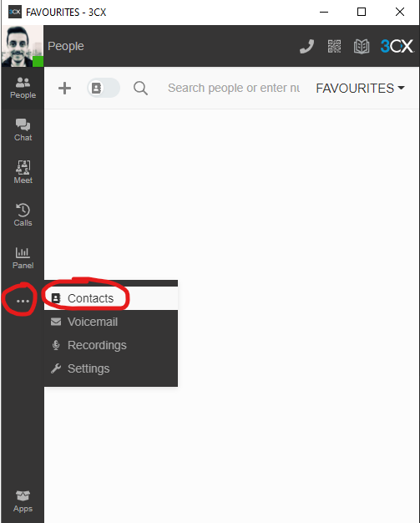The width and height of the screenshot is (420, 523).
Task: Open the Chat section
Action: (23, 130)
